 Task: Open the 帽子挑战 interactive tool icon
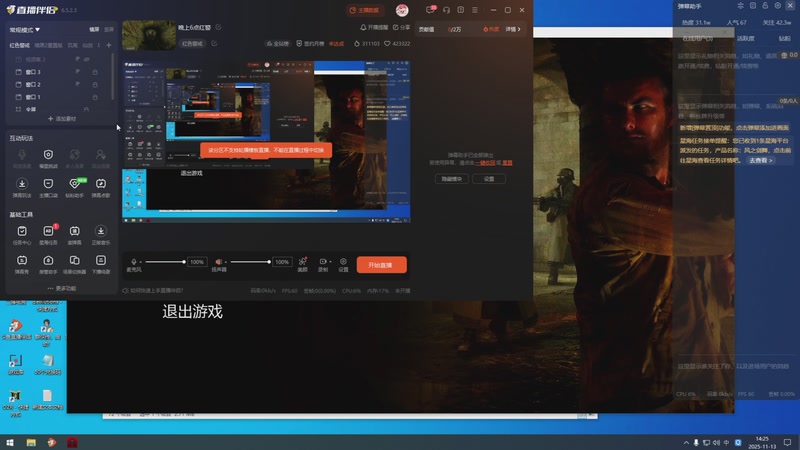48,157
